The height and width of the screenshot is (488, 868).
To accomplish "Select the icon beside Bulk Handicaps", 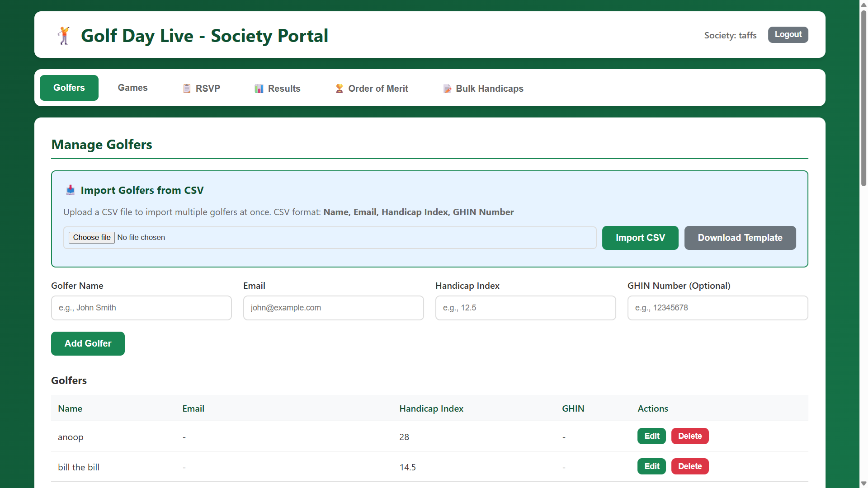I will click(447, 89).
